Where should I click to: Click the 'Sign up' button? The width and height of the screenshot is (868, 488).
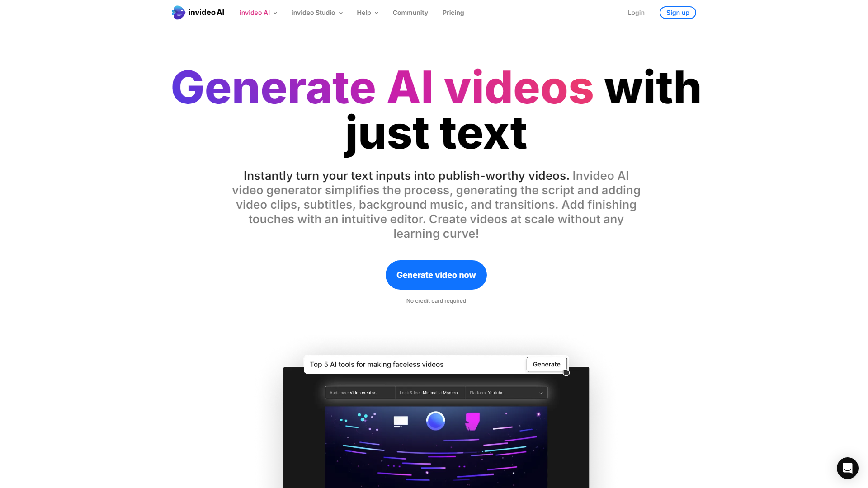click(677, 13)
